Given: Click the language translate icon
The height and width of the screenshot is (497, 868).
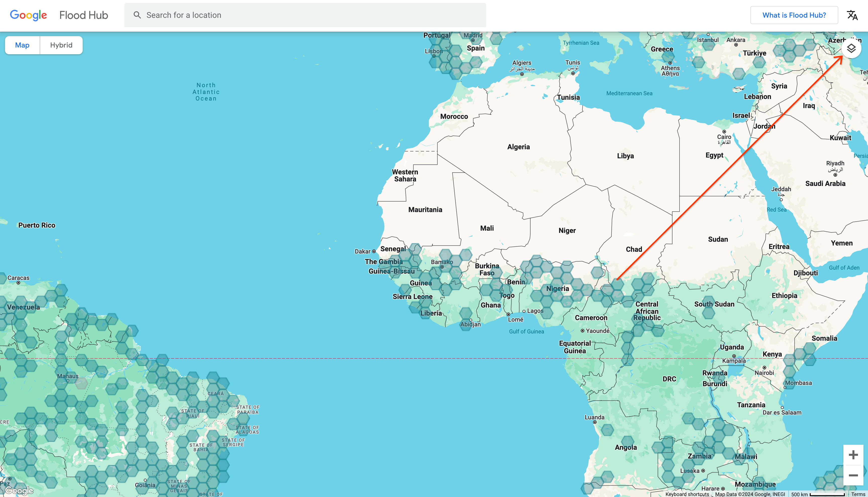Looking at the screenshot, I should (852, 15).
